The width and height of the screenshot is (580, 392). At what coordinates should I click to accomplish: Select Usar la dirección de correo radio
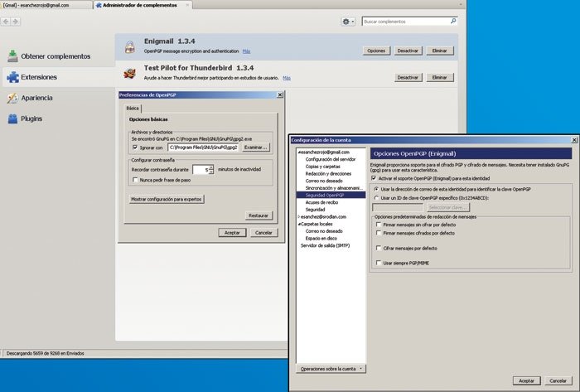tap(376, 189)
